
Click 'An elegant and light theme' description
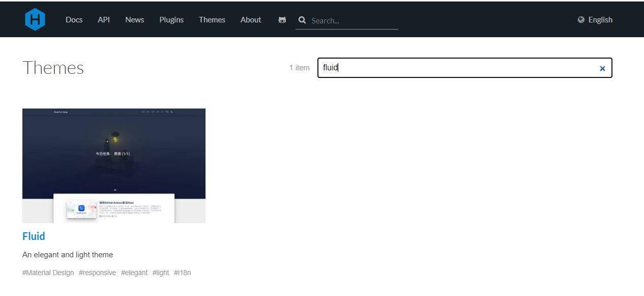(x=68, y=255)
